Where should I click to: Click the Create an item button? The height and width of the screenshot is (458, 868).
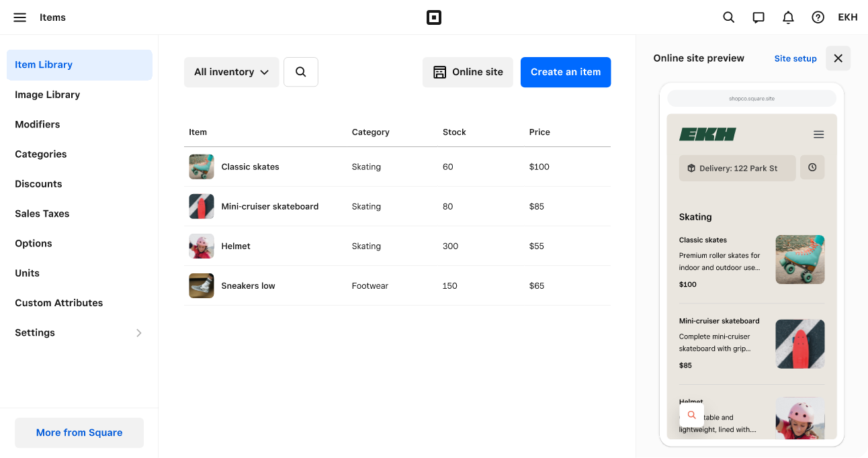click(566, 72)
